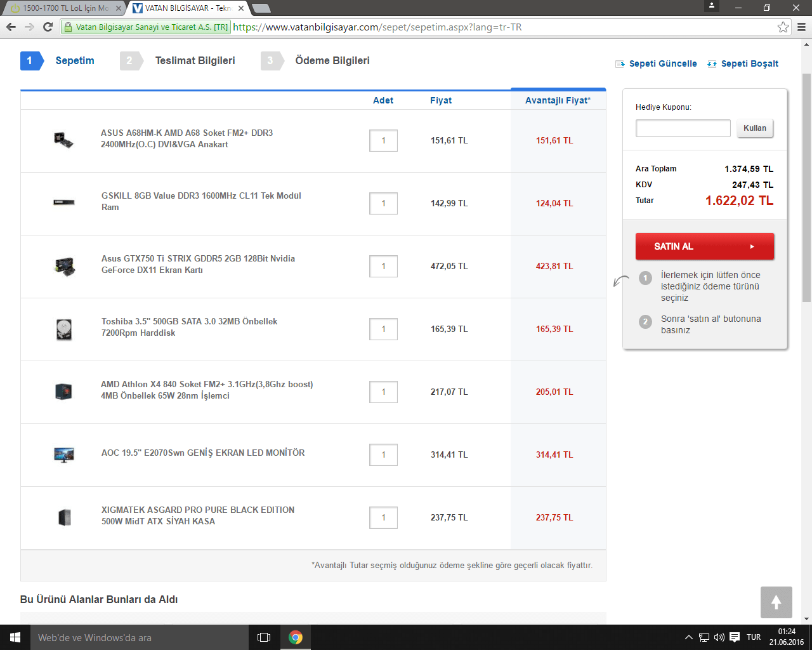This screenshot has height=650, width=812.
Task: Click the 247,43 TL KDV value
Action: (752, 185)
